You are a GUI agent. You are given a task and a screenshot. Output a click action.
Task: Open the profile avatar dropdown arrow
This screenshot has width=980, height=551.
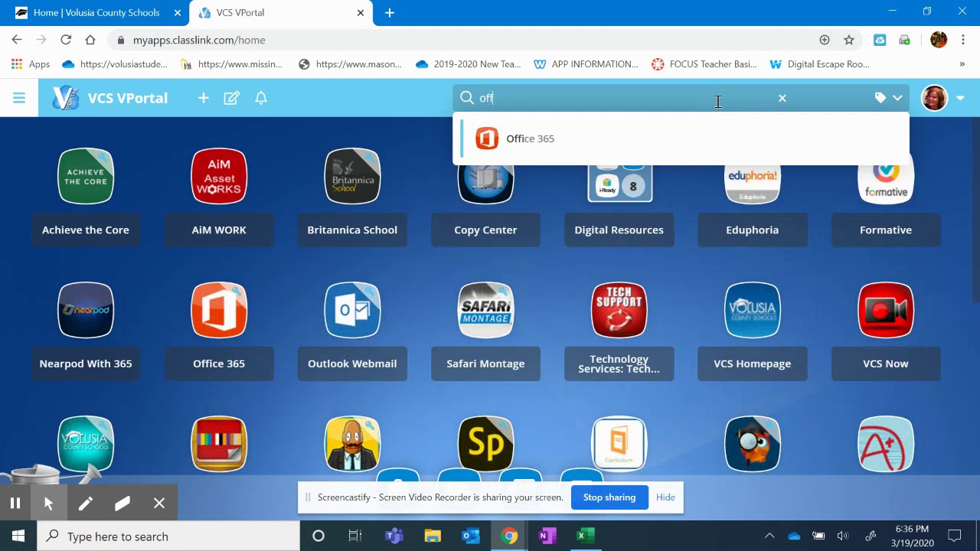pos(960,98)
